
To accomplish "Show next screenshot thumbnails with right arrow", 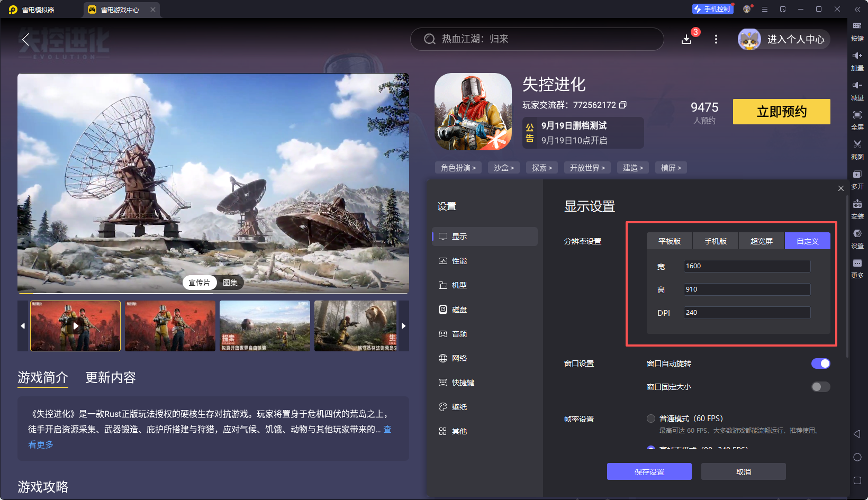I will (x=403, y=326).
